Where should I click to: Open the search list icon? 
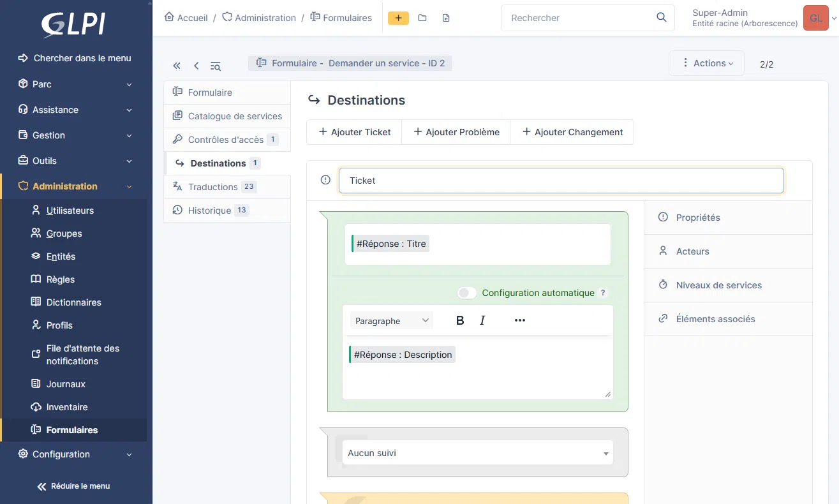point(216,66)
